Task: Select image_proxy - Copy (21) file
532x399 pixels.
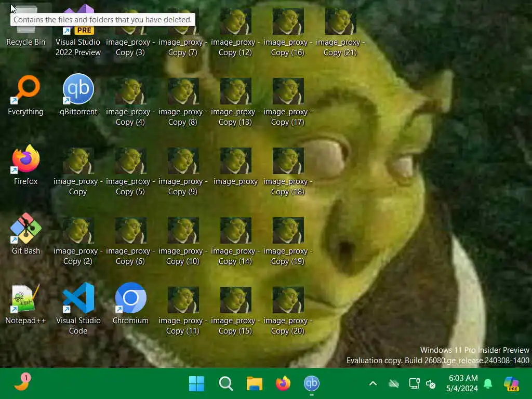Action: click(340, 32)
